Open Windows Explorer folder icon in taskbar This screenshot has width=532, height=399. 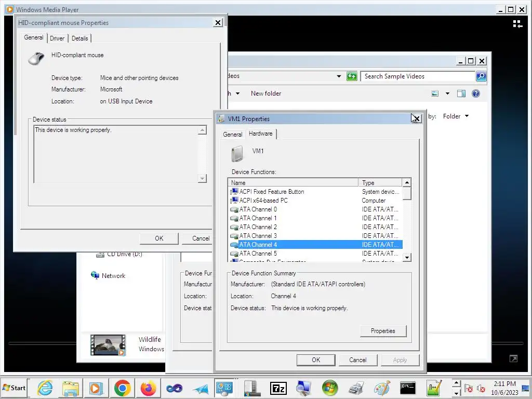pos(71,388)
